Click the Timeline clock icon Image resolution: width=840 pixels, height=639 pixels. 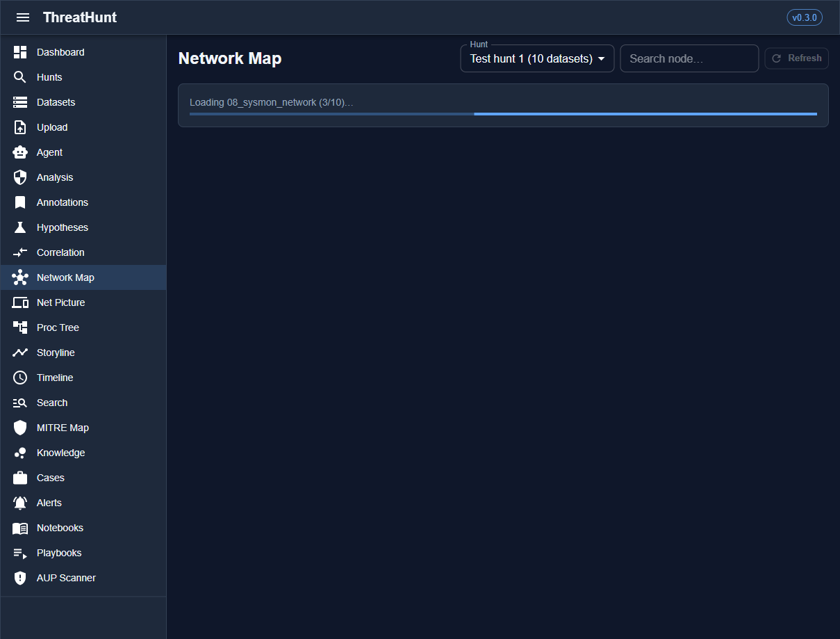point(20,378)
